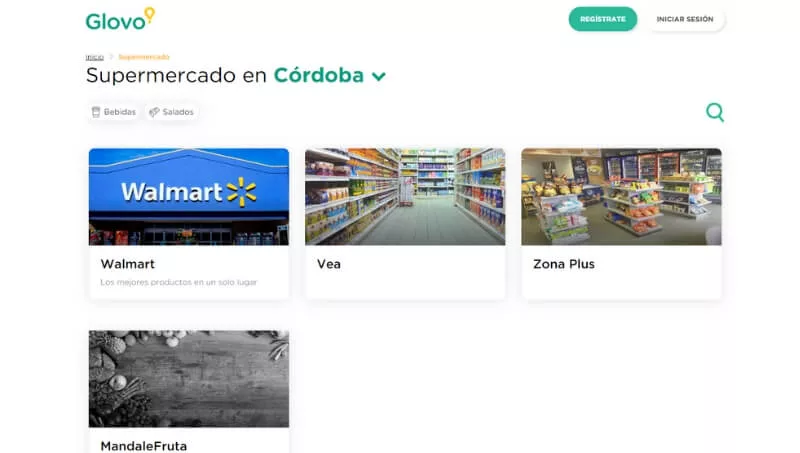Click the Bebidas drink icon
Image resolution: width=800 pixels, height=453 pixels.
point(95,112)
